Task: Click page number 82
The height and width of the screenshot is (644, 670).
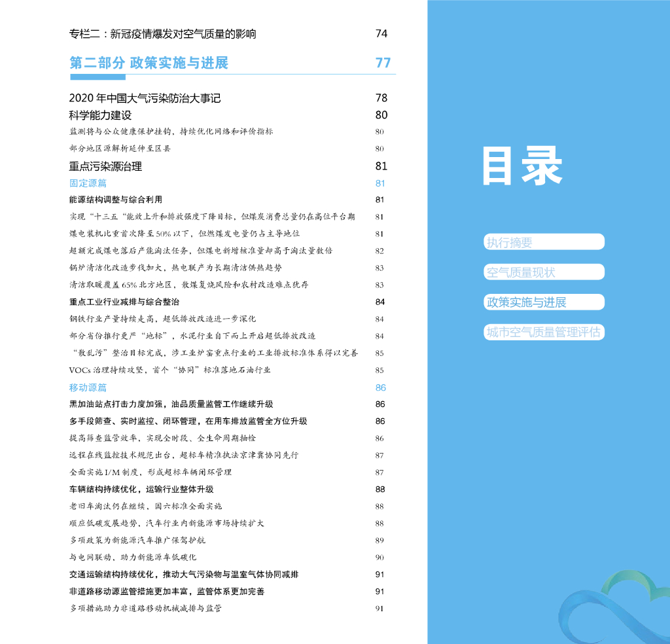Action: tap(379, 251)
